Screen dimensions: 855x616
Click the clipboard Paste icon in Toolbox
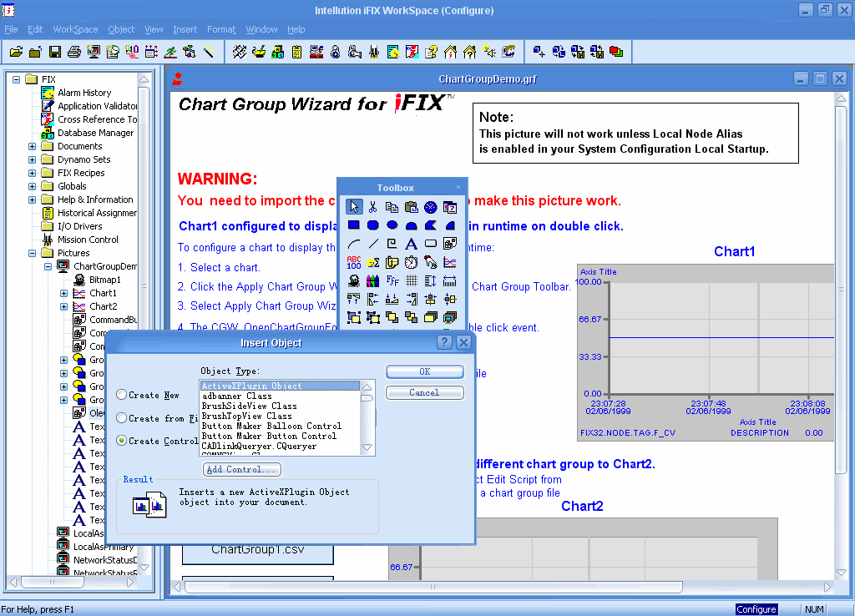click(411, 207)
